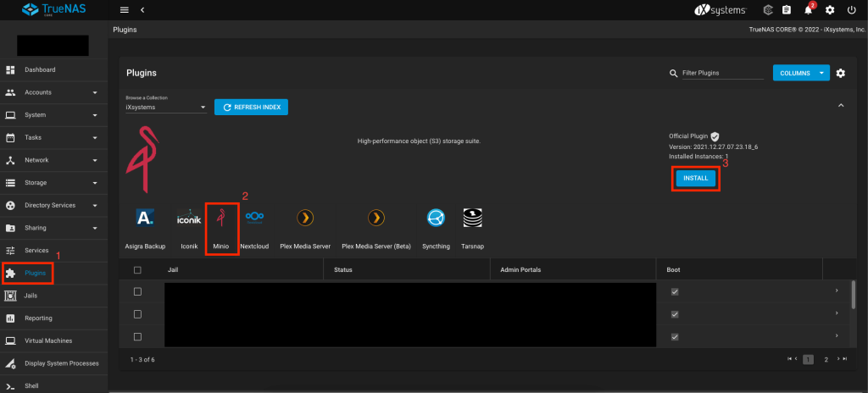Click the large Minio flamingo logo
The width and height of the screenshot is (868, 393).
(x=142, y=159)
